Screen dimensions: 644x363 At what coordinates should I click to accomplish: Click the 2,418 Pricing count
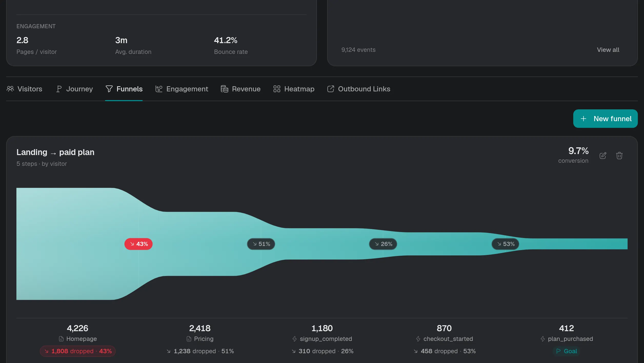click(200, 328)
